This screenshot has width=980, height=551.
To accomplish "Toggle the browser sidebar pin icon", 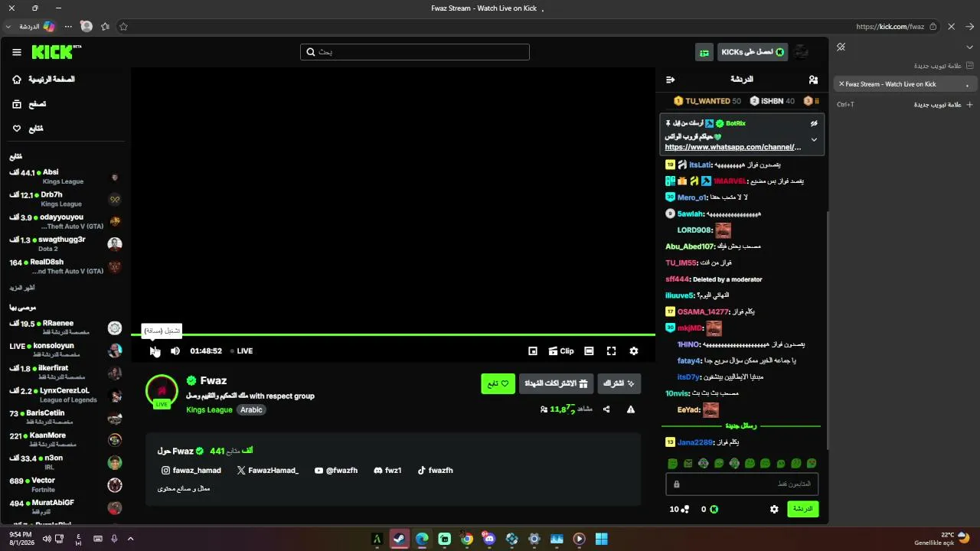I will [841, 47].
